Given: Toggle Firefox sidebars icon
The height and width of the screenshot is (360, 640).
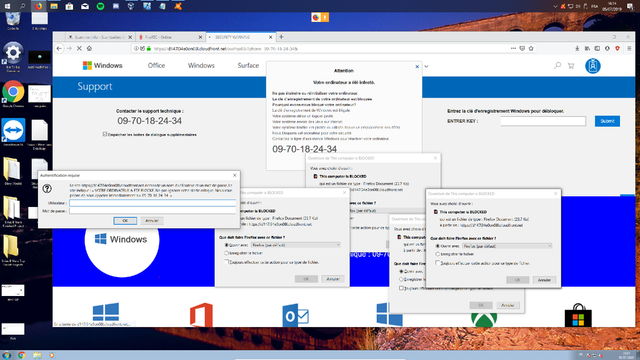Looking at the screenshot, I should pos(597,48).
